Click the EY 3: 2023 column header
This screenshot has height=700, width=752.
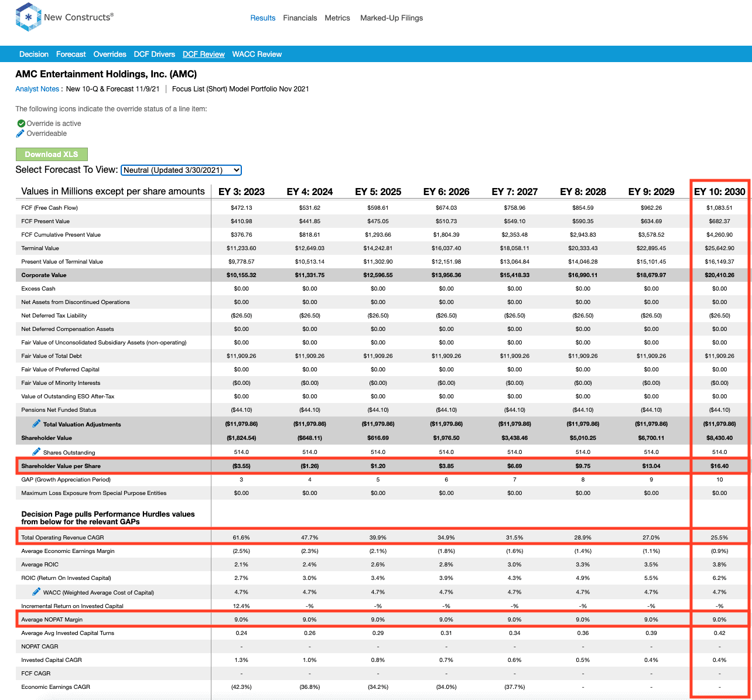(241, 192)
